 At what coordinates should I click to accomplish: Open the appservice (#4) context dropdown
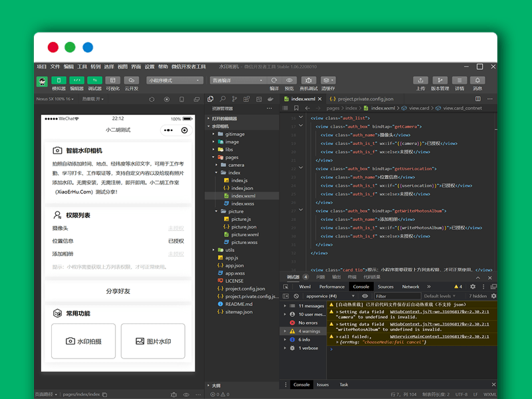pyautogui.click(x=330, y=296)
